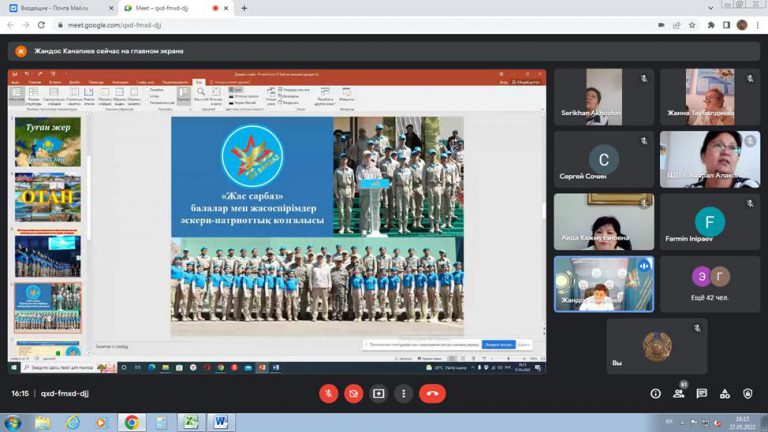This screenshot has height=432, width=768.
Task: Open Word from the Windows taskbar
Action: 219,422
